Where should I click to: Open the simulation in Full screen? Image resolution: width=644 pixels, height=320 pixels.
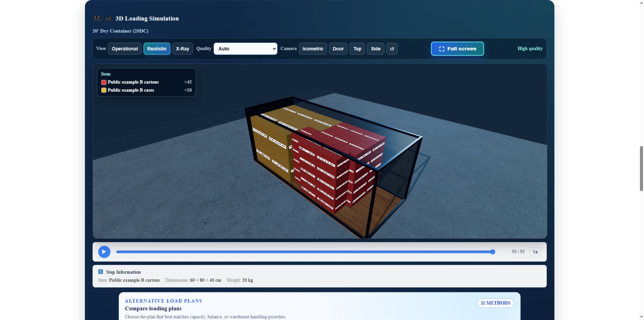457,49
